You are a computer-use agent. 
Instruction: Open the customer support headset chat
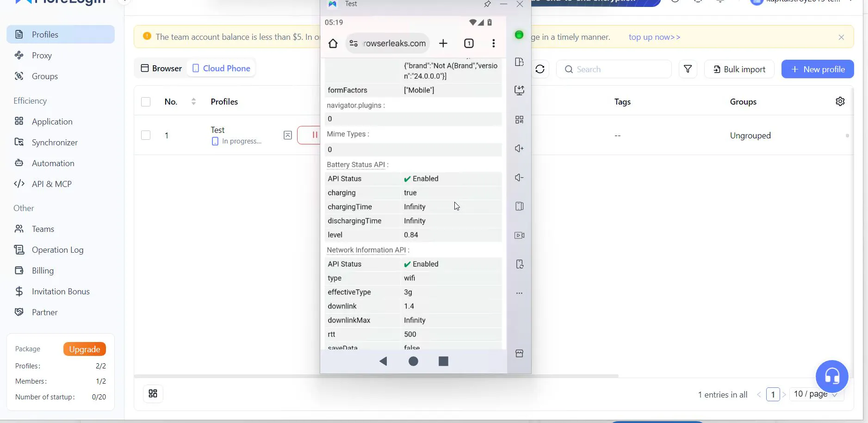[x=832, y=376]
